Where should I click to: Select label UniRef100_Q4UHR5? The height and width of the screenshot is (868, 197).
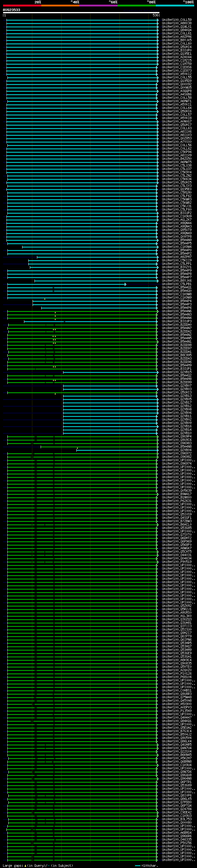[x=176, y=744]
